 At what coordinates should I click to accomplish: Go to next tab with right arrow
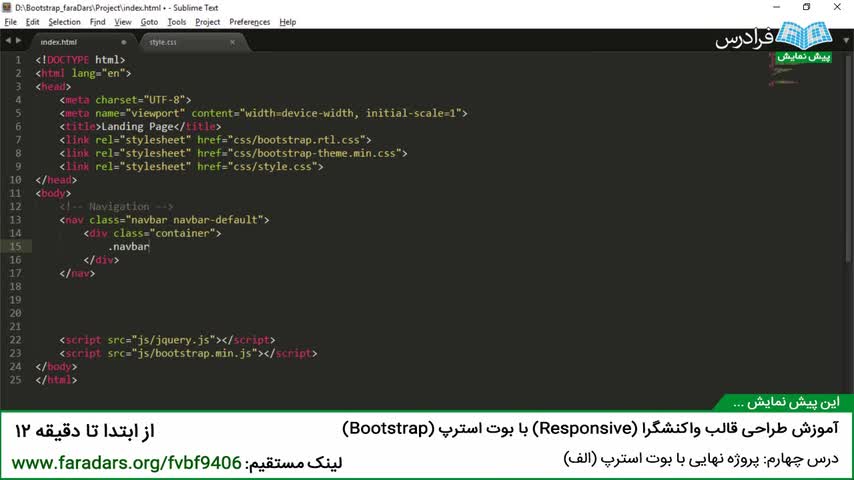tap(19, 41)
